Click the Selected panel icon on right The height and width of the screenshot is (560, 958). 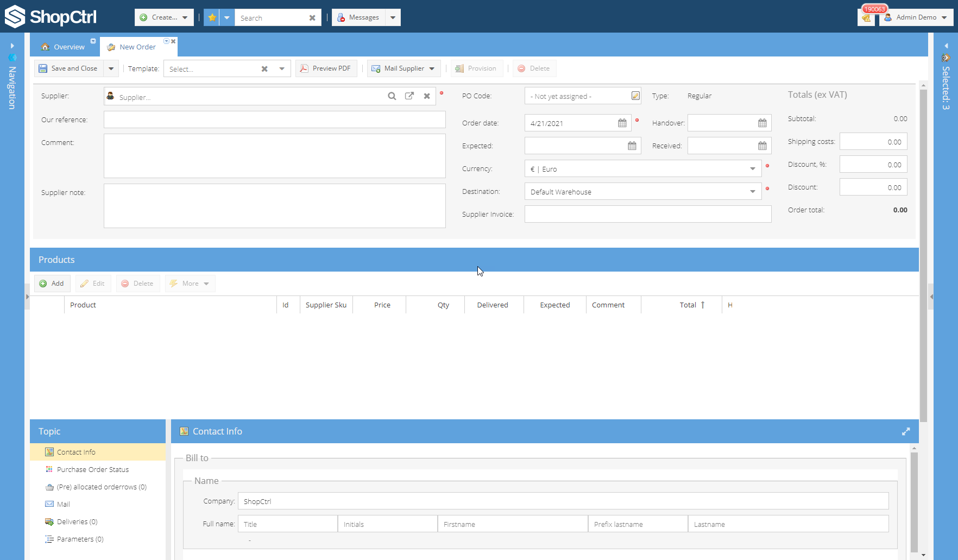[946, 58]
